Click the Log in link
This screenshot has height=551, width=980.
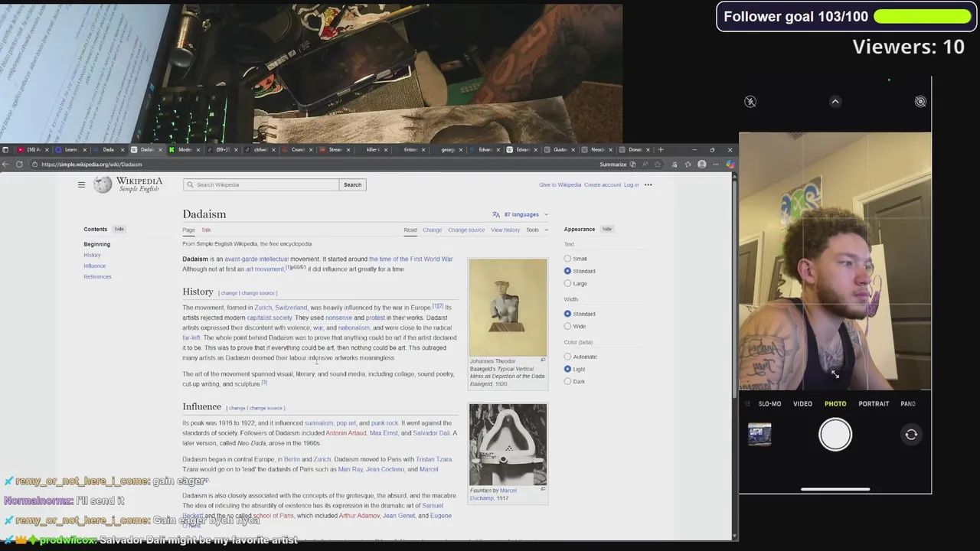631,184
